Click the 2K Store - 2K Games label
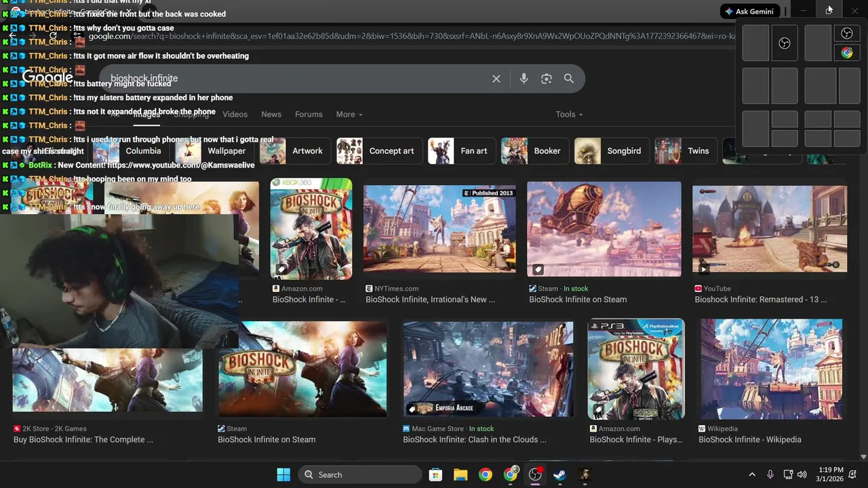 [x=54, y=429]
